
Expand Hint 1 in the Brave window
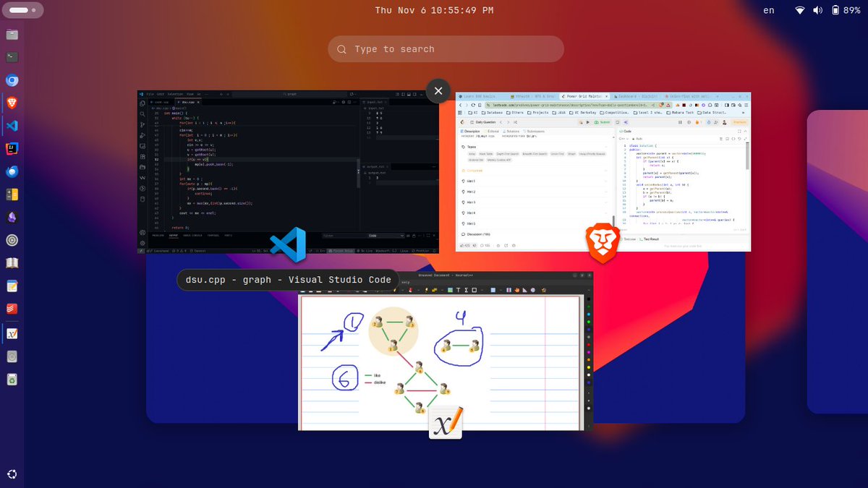point(535,181)
